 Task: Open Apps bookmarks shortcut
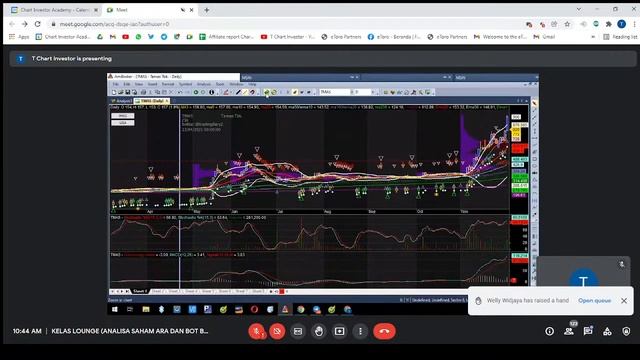point(19,37)
